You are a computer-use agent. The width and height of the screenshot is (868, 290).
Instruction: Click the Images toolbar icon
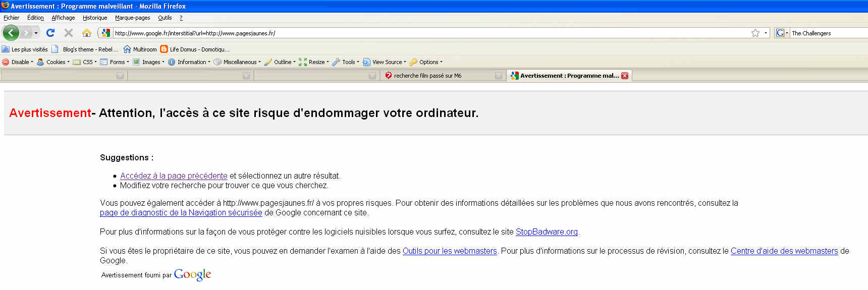[x=136, y=62]
